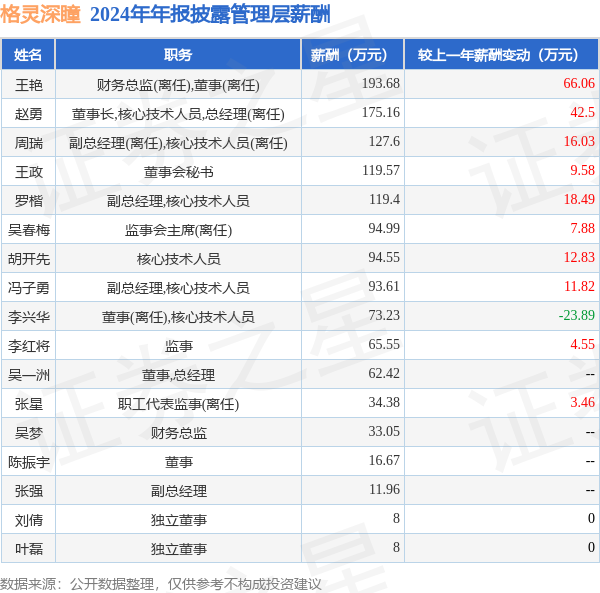The width and height of the screenshot is (600, 593).
Task: Select change value 12.83
Action: [x=579, y=258]
